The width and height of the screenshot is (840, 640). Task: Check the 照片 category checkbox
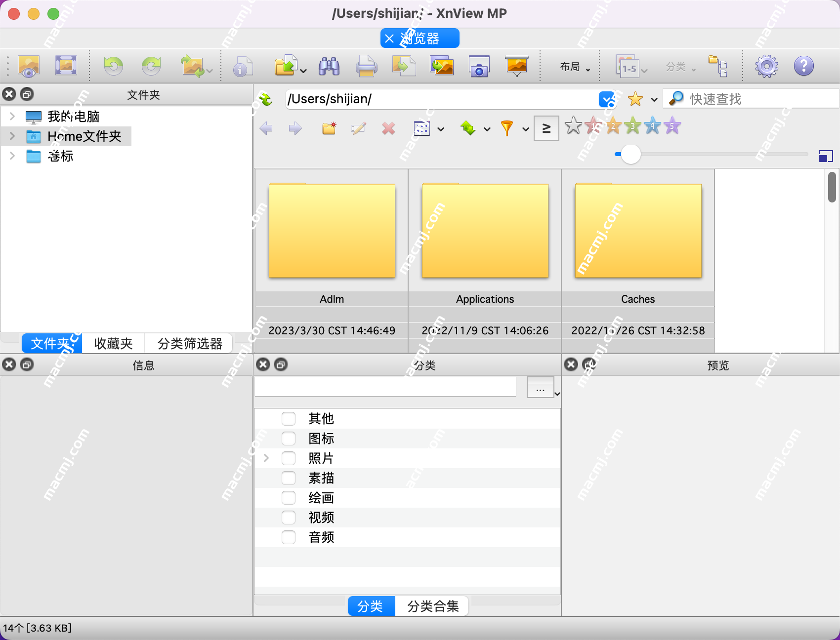[289, 458]
